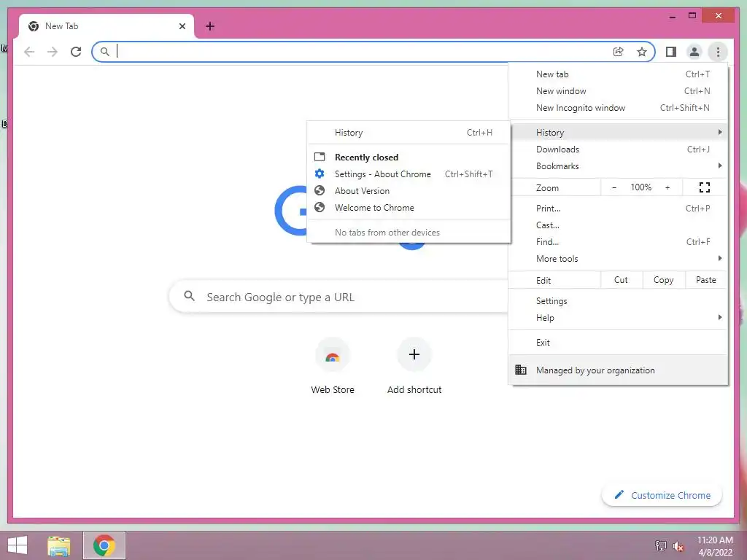Click the network tray icon
The image size is (747, 560).
pyautogui.click(x=660, y=545)
